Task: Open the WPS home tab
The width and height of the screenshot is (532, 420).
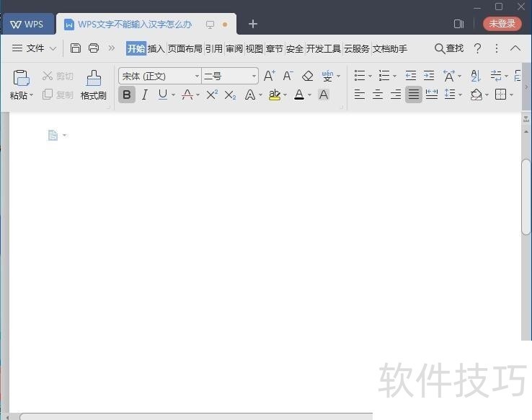Action: point(27,24)
